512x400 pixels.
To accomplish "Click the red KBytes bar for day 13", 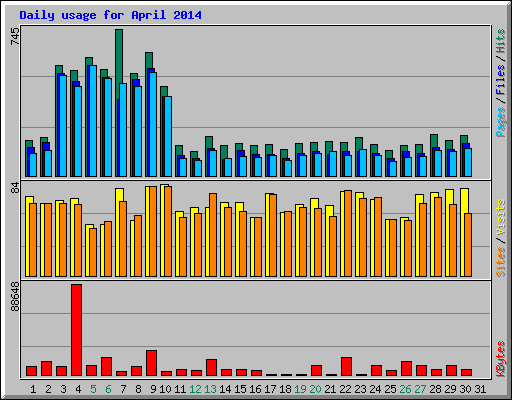I will pos(211,368).
